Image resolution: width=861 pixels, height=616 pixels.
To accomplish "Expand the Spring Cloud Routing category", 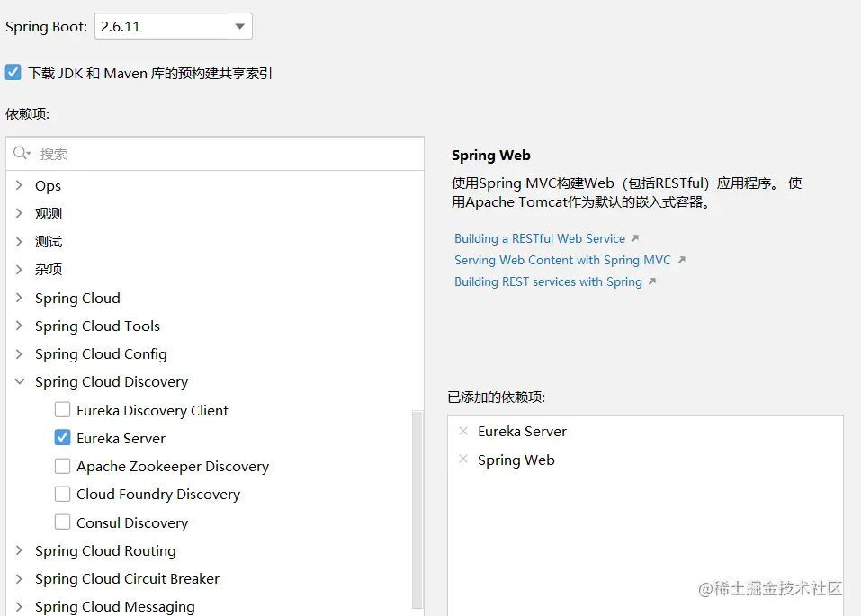I will 19,550.
